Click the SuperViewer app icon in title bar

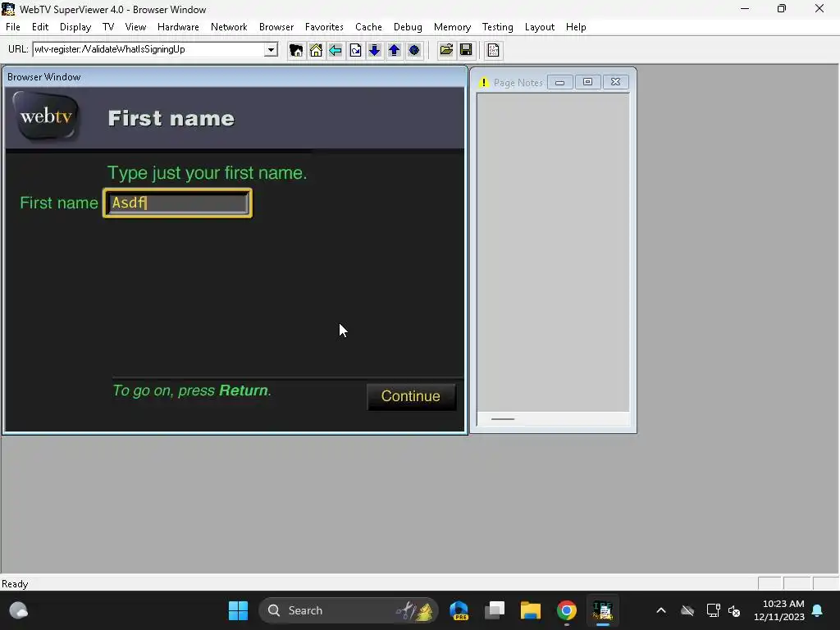(x=8, y=9)
